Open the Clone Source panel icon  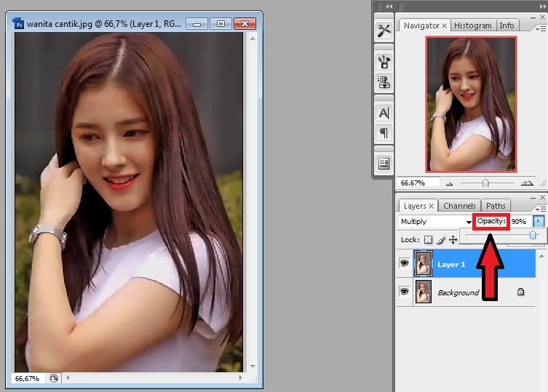tap(384, 83)
